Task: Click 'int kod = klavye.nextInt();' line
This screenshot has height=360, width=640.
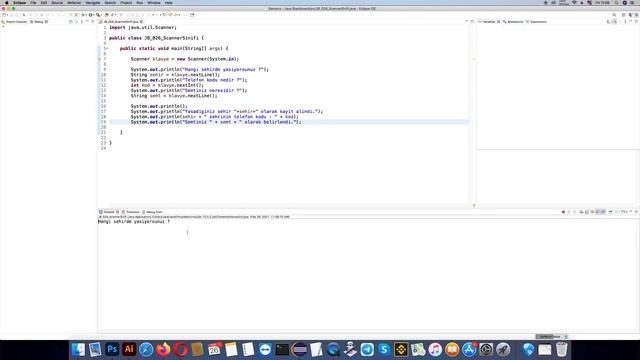Action: click(167, 85)
